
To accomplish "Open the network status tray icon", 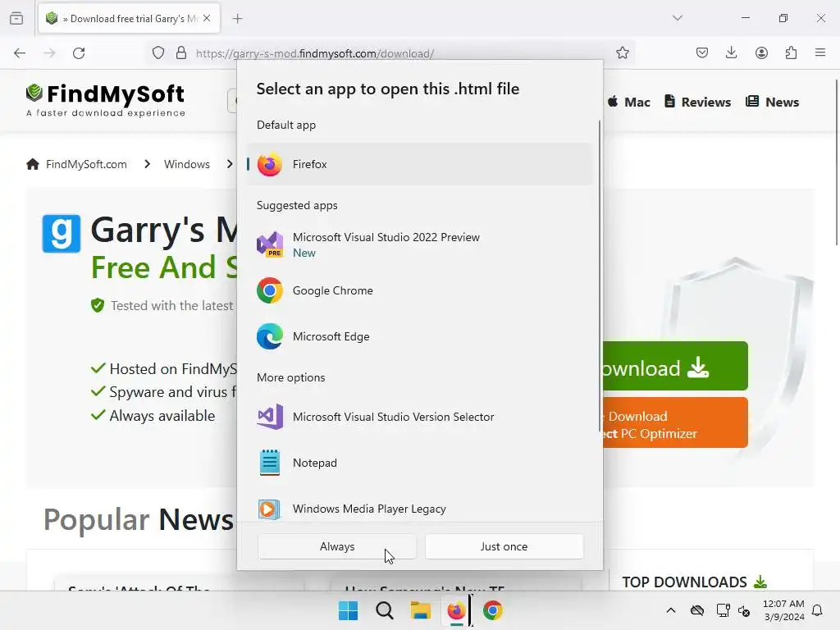I will (723, 610).
